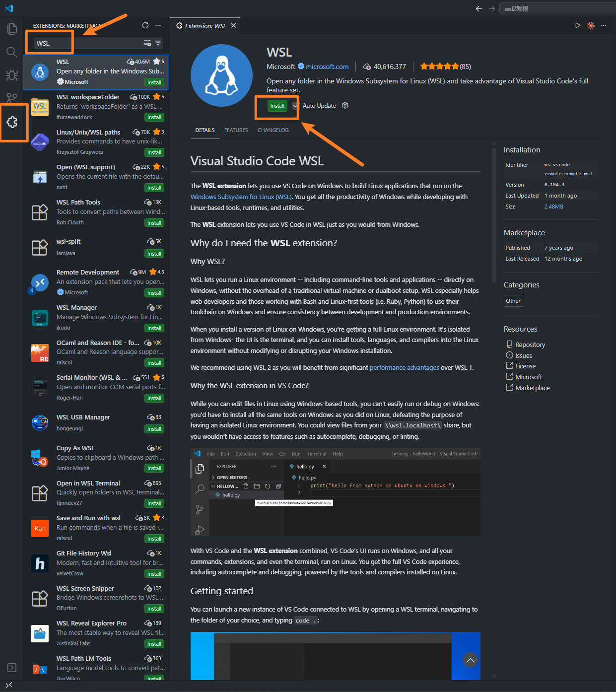616x692 pixels.
Task: Select WSL Screen Snipper extension
Action: click(x=97, y=598)
